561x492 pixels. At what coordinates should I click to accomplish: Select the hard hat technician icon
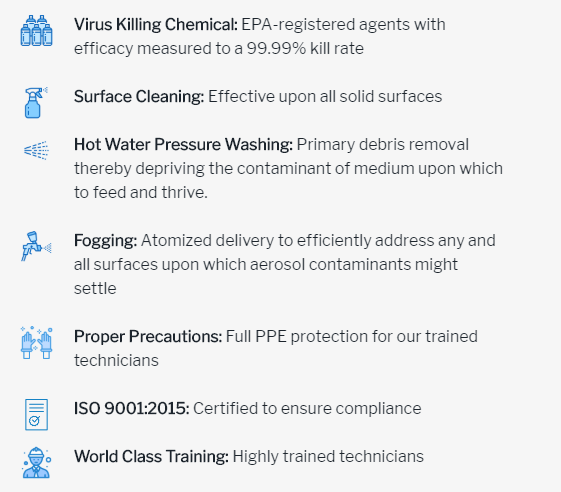(x=36, y=462)
